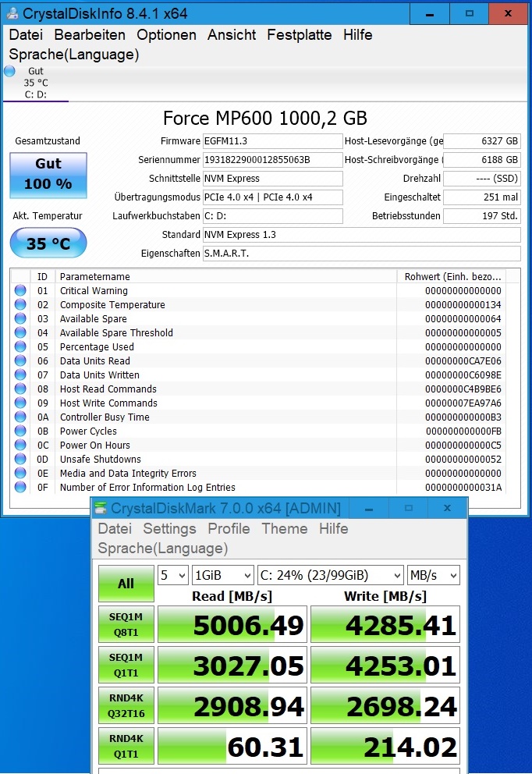Open the test size dropdown showing 1GiB
This screenshot has height=774, width=532.
tap(223, 576)
